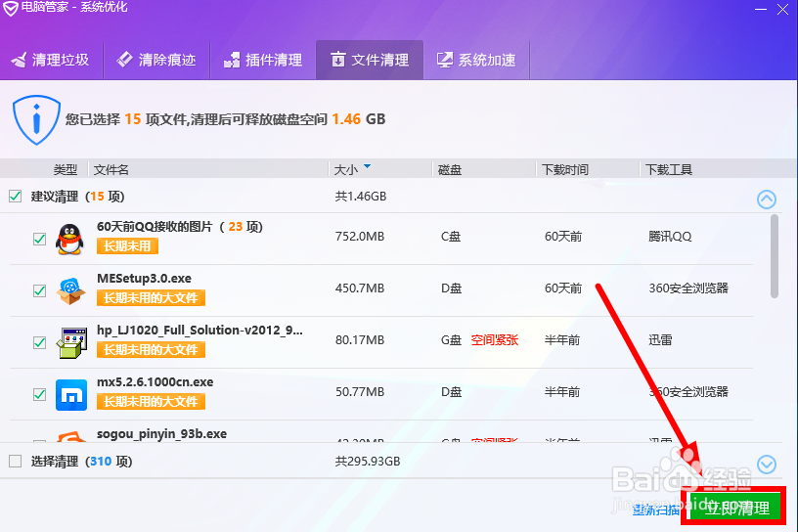This screenshot has height=532, width=798.
Task: Click the file name sogou_pinyin_93b.exe
Action: point(161,434)
